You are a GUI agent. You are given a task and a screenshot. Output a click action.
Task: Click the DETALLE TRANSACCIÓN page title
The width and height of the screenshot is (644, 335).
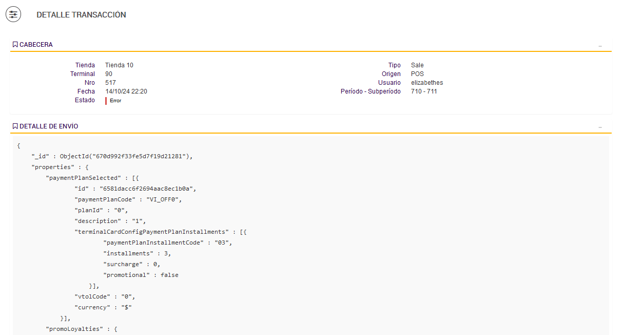coord(81,15)
